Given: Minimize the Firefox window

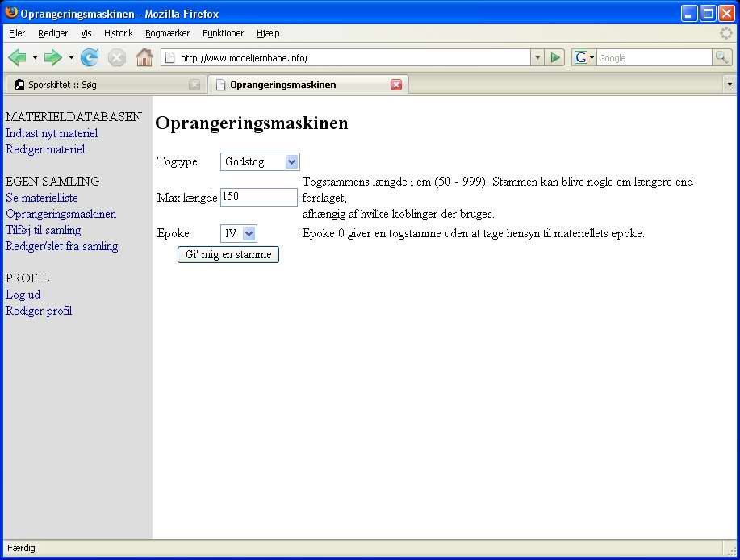Looking at the screenshot, I should click(689, 13).
